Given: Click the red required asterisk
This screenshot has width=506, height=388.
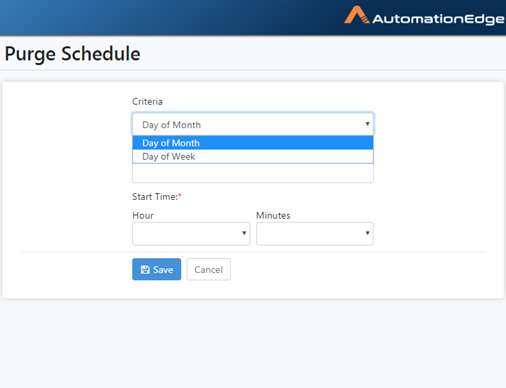Looking at the screenshot, I should click(180, 195).
